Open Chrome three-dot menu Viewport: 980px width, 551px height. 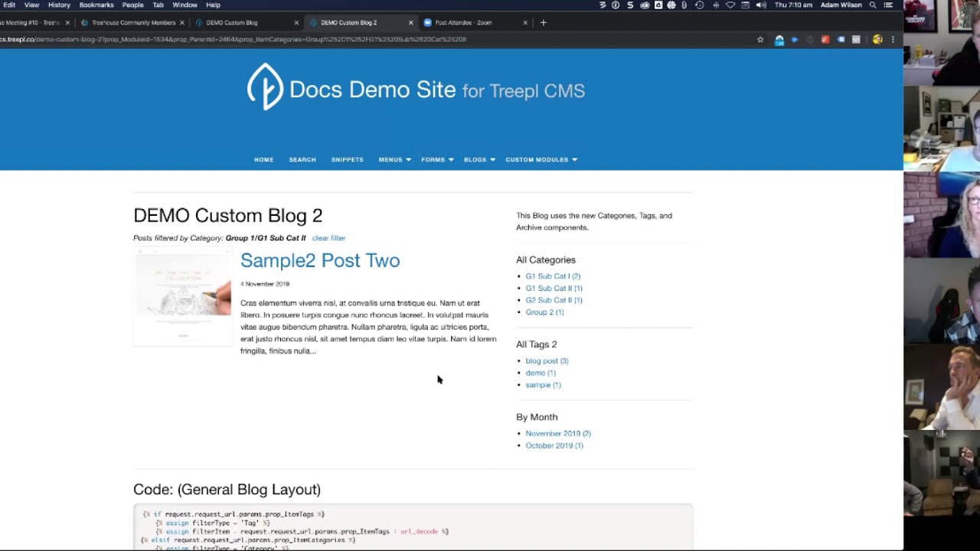click(893, 40)
